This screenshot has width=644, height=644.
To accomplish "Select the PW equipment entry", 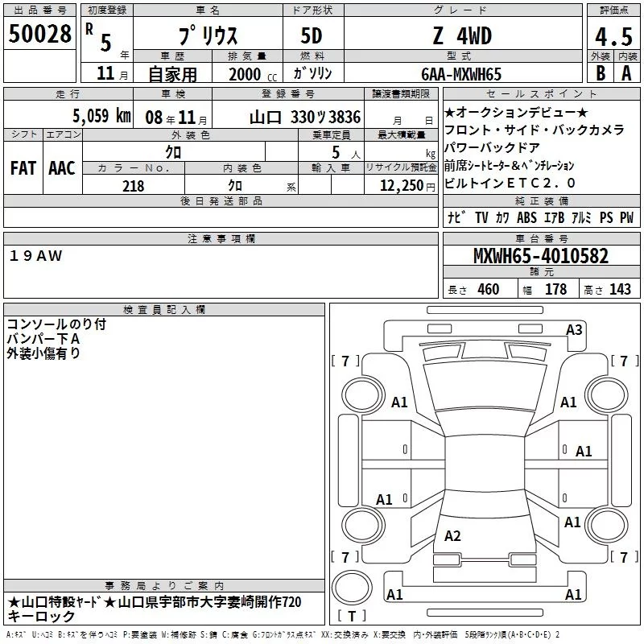I will [x=627, y=217].
